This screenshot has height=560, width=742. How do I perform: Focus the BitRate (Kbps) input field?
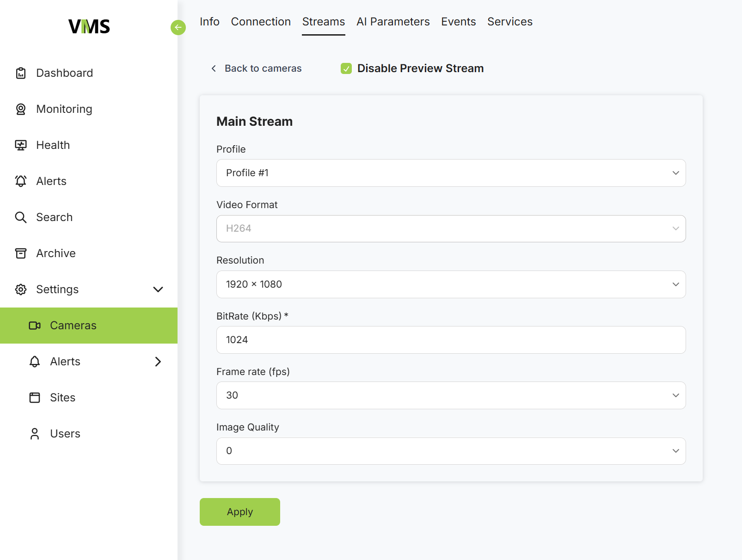click(451, 340)
